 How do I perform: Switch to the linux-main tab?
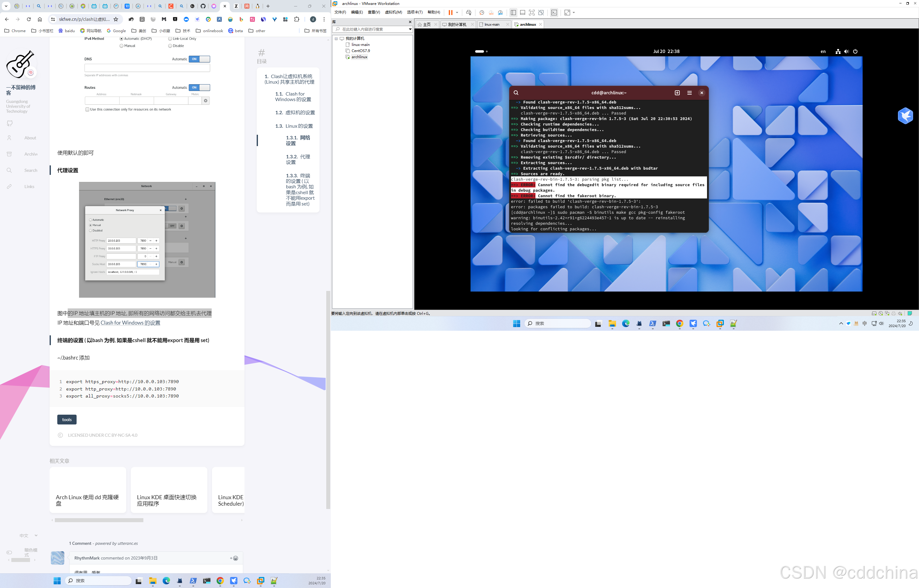pos(492,24)
